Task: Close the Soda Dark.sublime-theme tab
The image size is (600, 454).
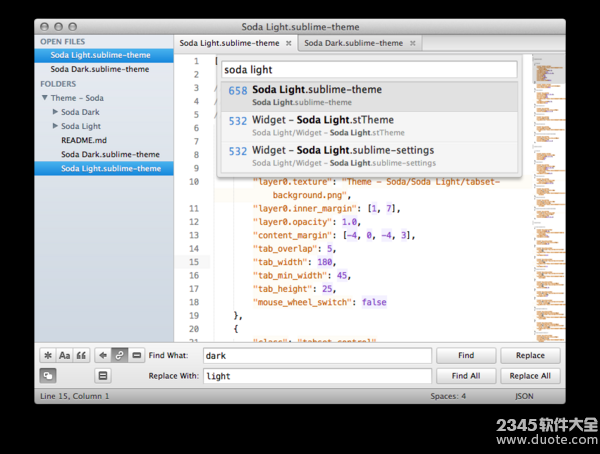Action: 412,43
